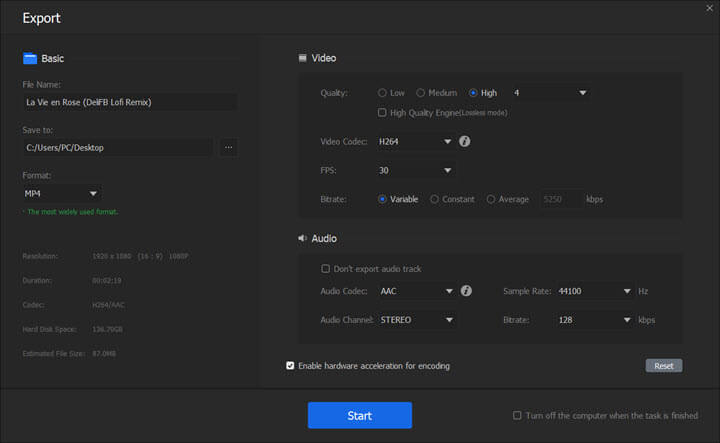Close the Export dialog
720x443 pixels.
point(708,8)
